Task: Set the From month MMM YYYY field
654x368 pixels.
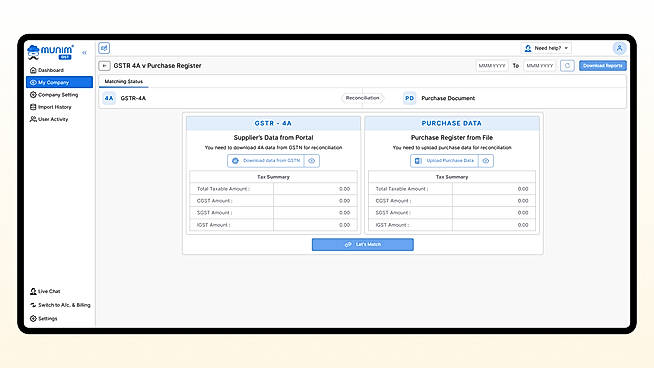Action: coord(492,66)
